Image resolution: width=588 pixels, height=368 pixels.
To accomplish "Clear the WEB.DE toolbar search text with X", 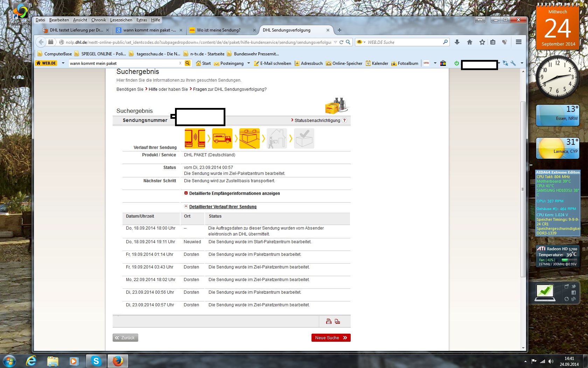I will 180,63.
